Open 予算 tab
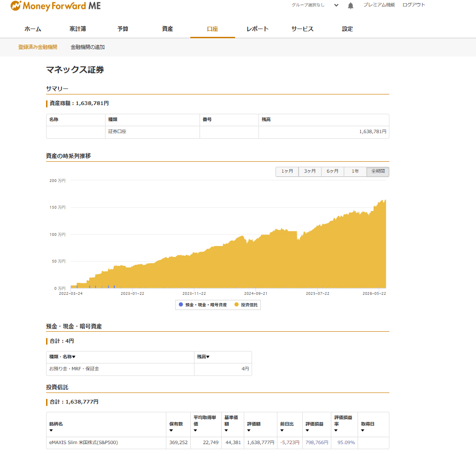The width and height of the screenshot is (476, 457). [x=123, y=29]
